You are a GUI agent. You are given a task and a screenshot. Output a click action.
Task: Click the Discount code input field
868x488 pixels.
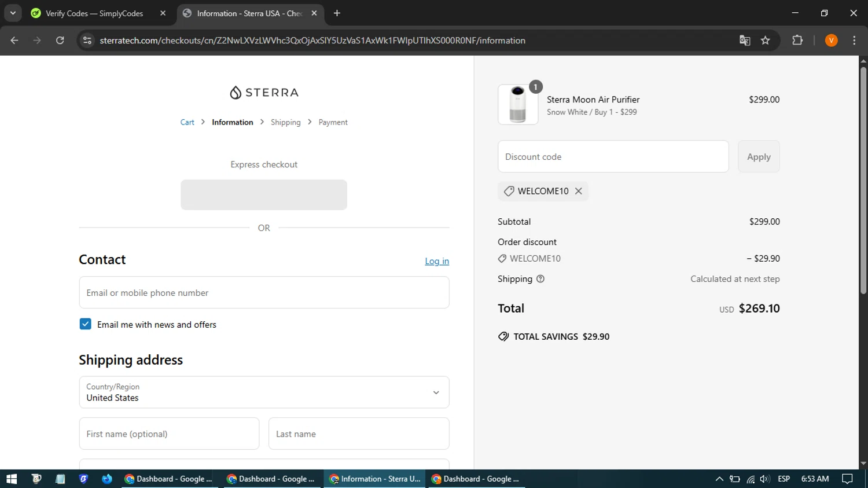tap(613, 156)
